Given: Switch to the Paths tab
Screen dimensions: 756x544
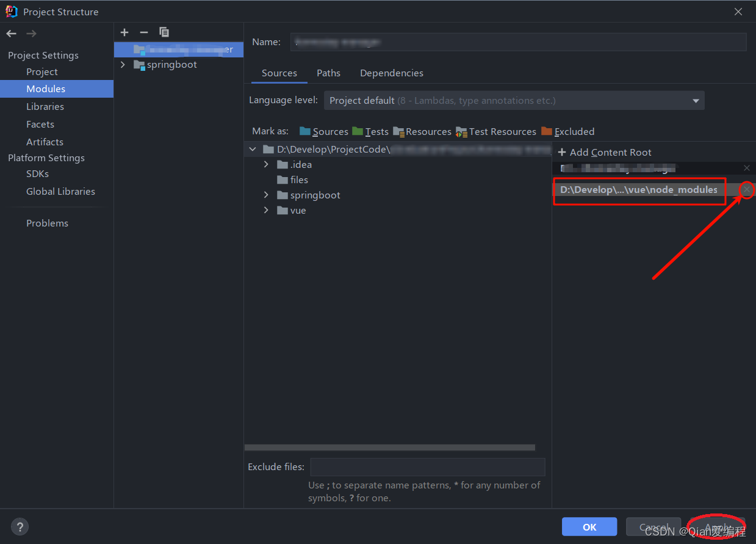Looking at the screenshot, I should click(328, 73).
